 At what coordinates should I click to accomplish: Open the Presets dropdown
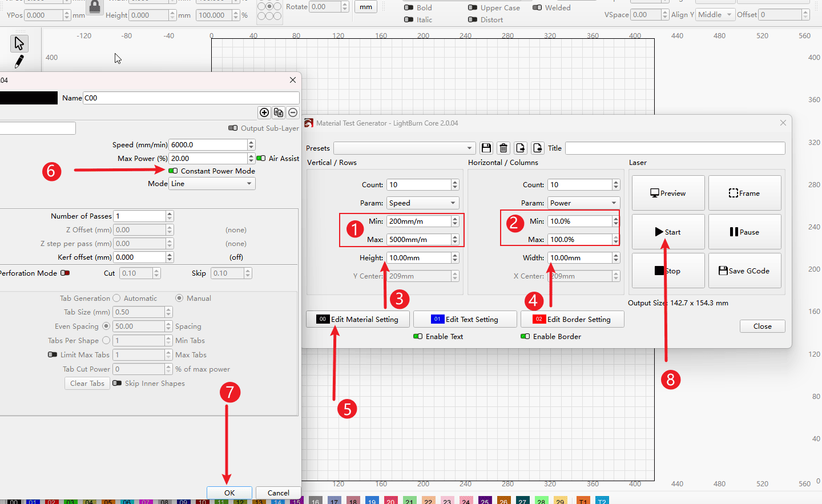(404, 148)
